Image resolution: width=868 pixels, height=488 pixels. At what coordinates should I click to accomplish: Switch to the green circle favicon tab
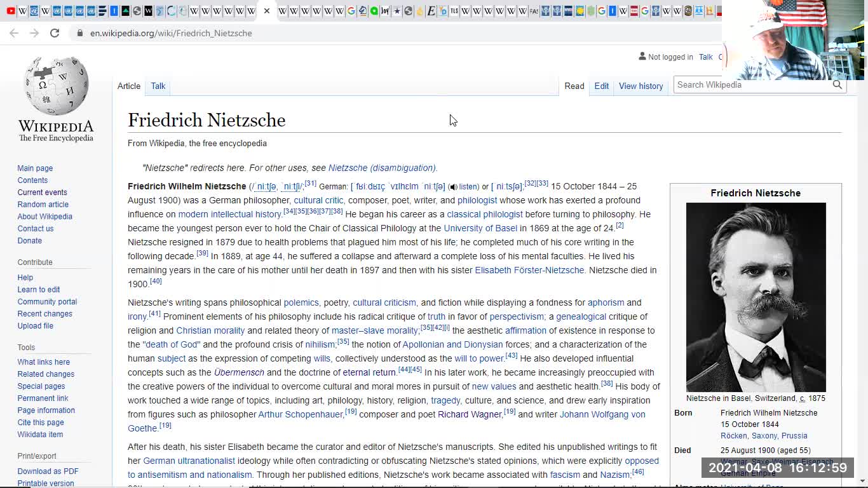click(x=374, y=11)
